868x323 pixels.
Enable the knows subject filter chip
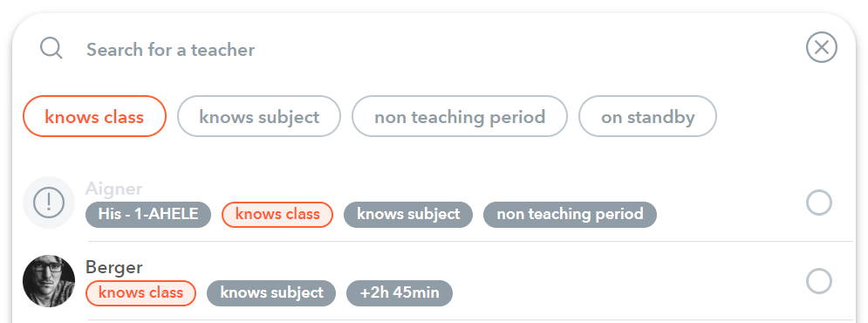259,116
